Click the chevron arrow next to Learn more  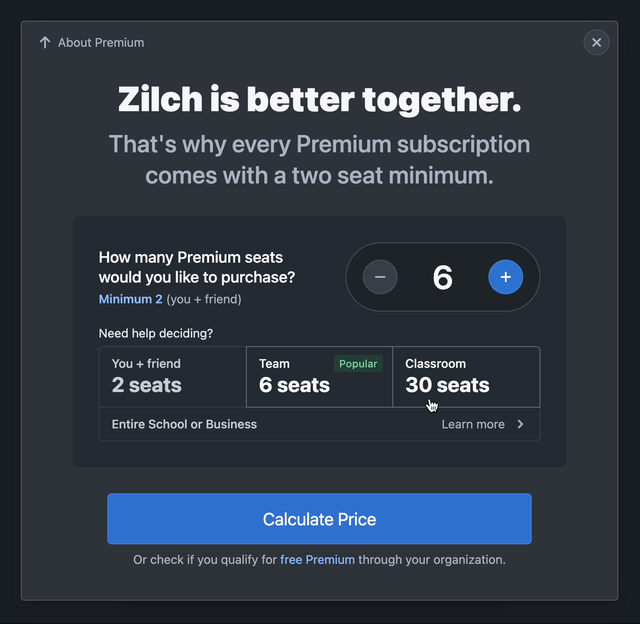(520, 425)
